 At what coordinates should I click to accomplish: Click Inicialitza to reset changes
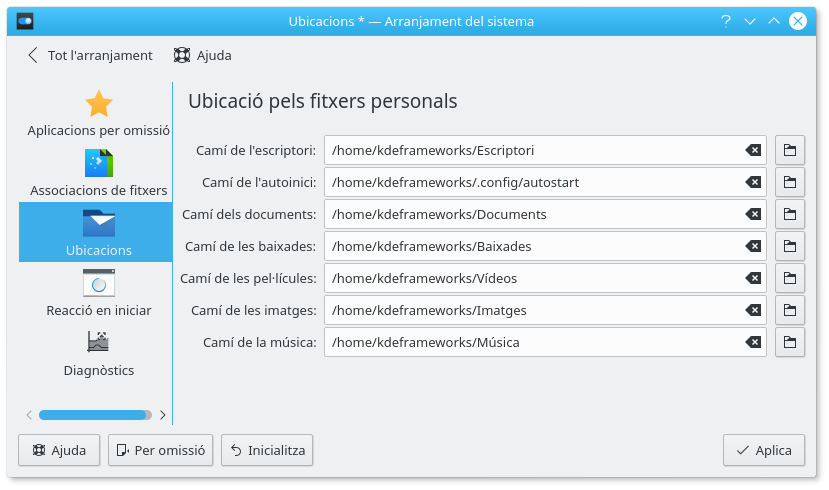[x=267, y=450]
